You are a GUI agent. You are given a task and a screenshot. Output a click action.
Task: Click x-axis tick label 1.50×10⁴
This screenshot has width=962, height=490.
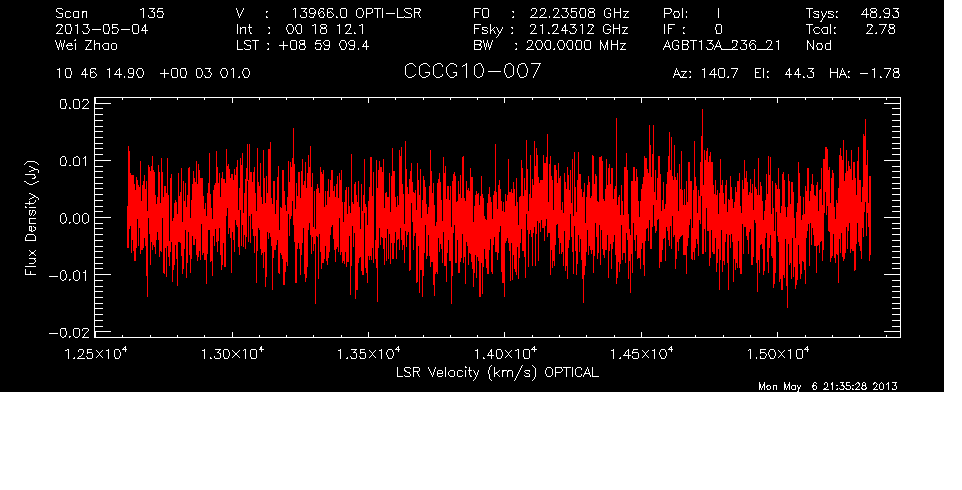(777, 354)
